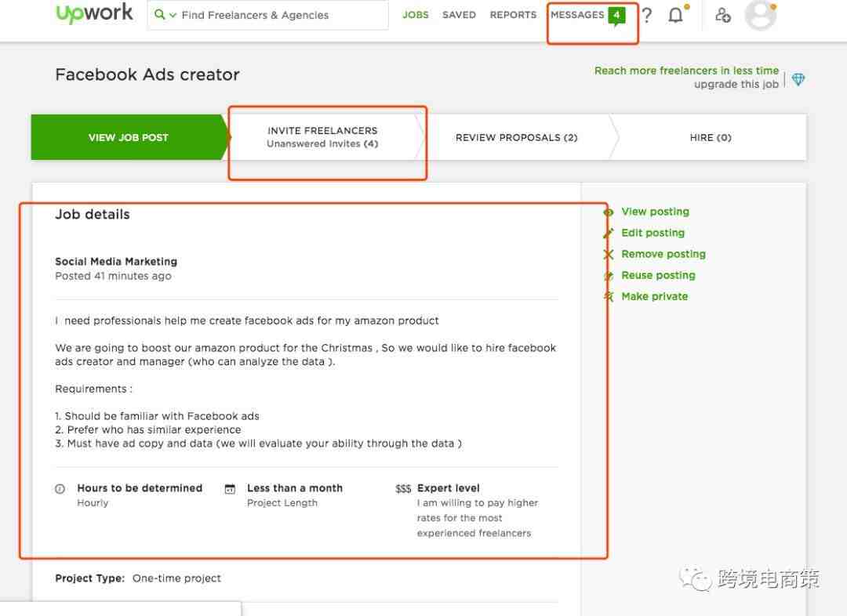Open the SAVED menu
Viewport: 847px width, 616px height.
click(459, 15)
